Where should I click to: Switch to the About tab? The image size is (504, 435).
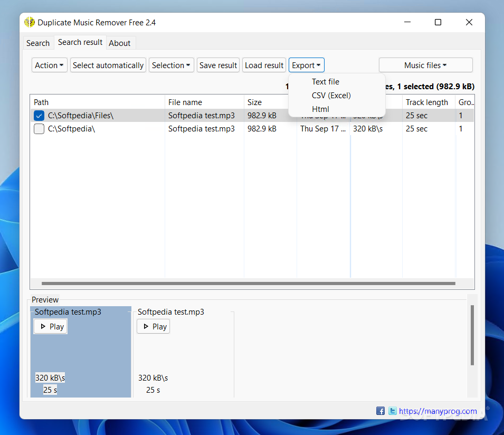120,43
